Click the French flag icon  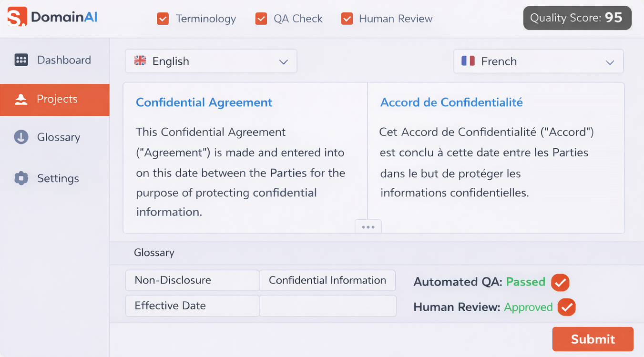pyautogui.click(x=468, y=61)
